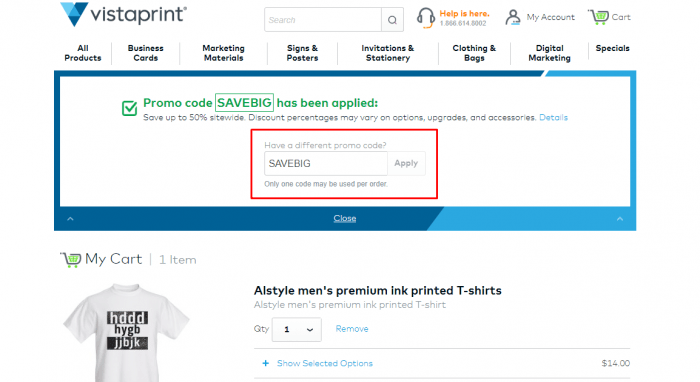The image size is (700, 382).
Task: Open the promo Details link
Action: tap(553, 117)
